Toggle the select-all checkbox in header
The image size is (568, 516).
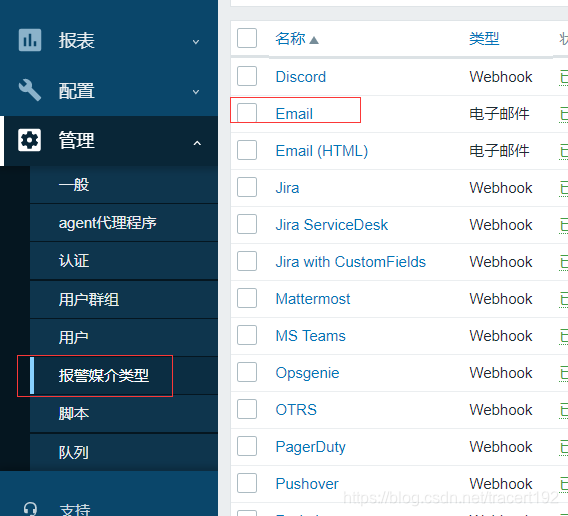click(x=247, y=38)
